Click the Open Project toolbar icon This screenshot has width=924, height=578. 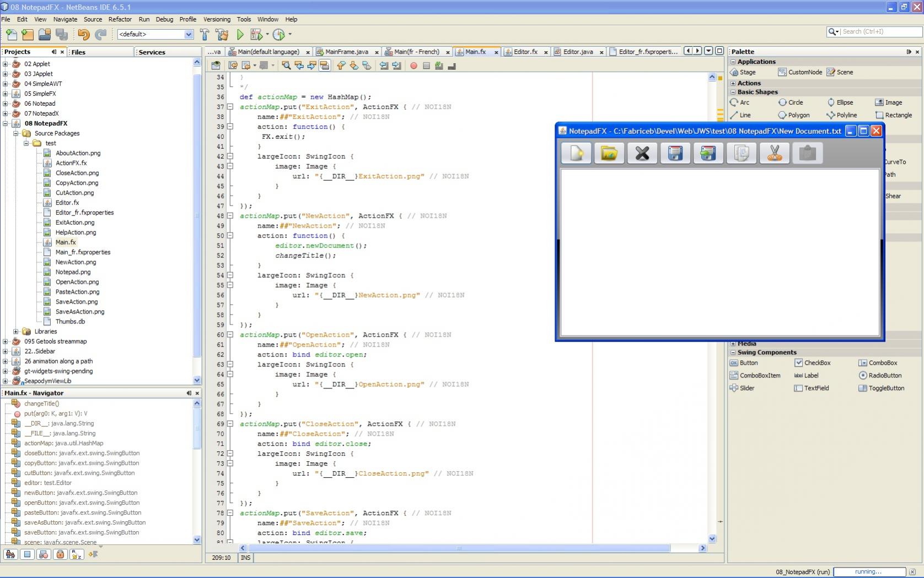45,34
